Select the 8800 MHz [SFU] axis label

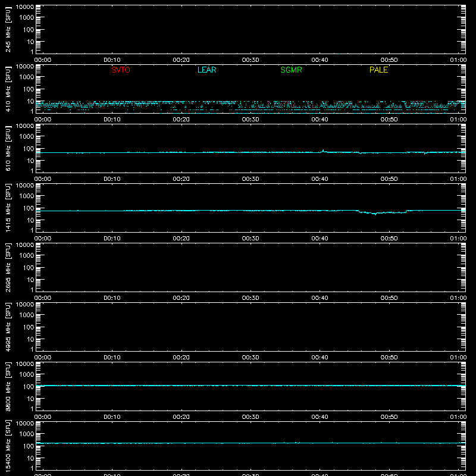pos(8,386)
